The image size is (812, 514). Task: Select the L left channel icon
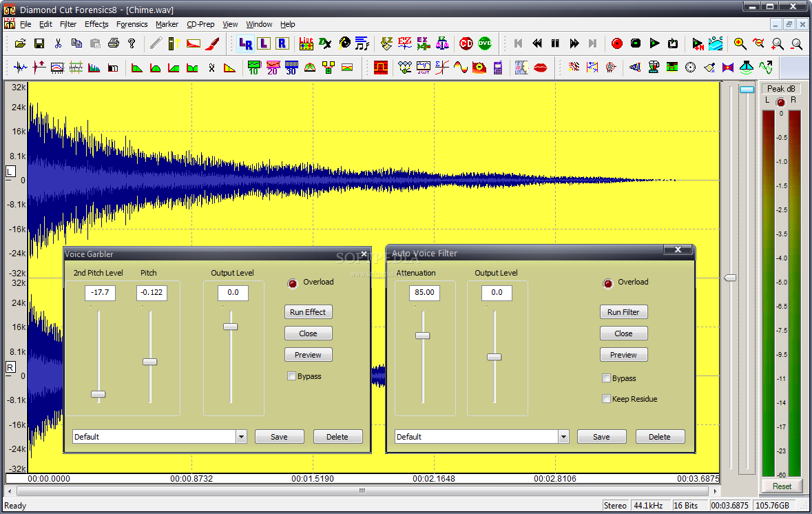coord(264,43)
